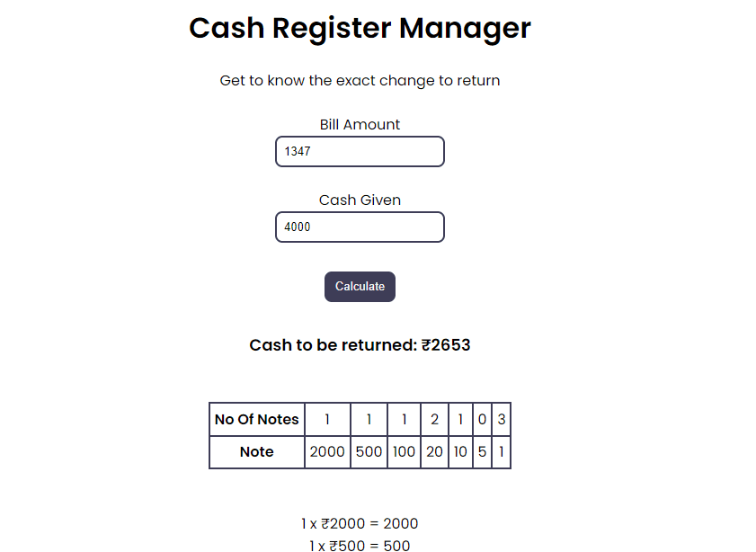Click the 'No Of Notes' row header
Viewport: 756px width, 552px height.
point(257,419)
